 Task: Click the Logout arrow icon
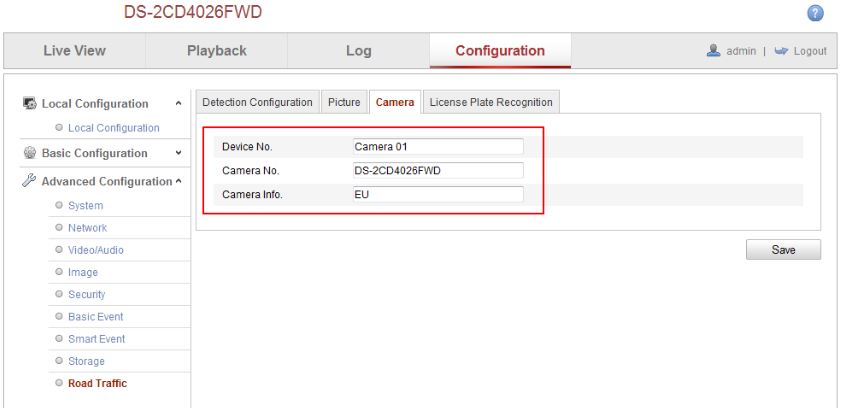pos(781,51)
